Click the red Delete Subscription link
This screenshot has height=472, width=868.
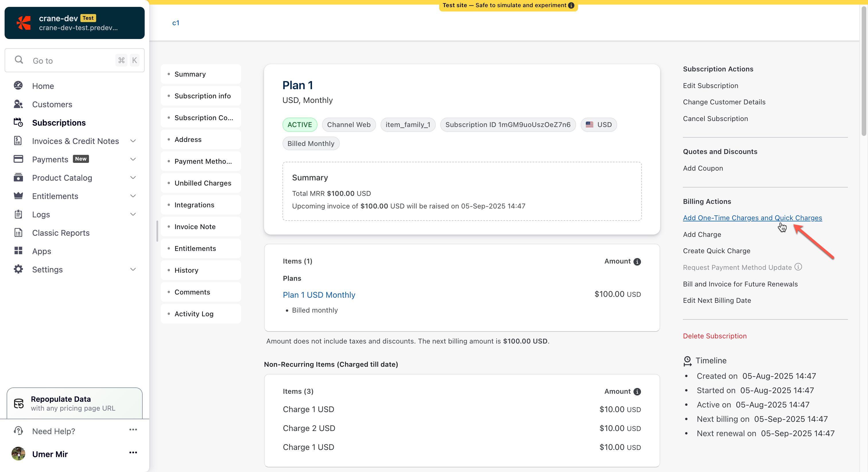point(714,336)
